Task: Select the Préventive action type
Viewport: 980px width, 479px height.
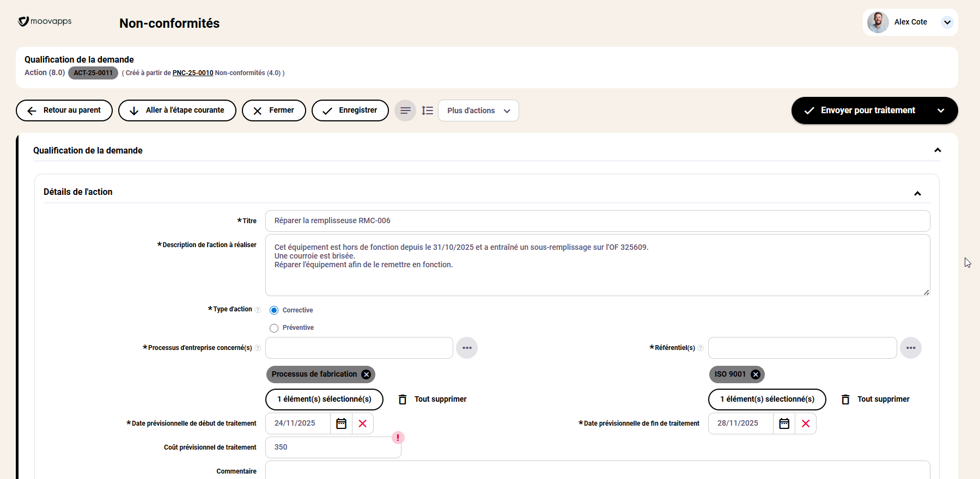Action: pyautogui.click(x=274, y=328)
